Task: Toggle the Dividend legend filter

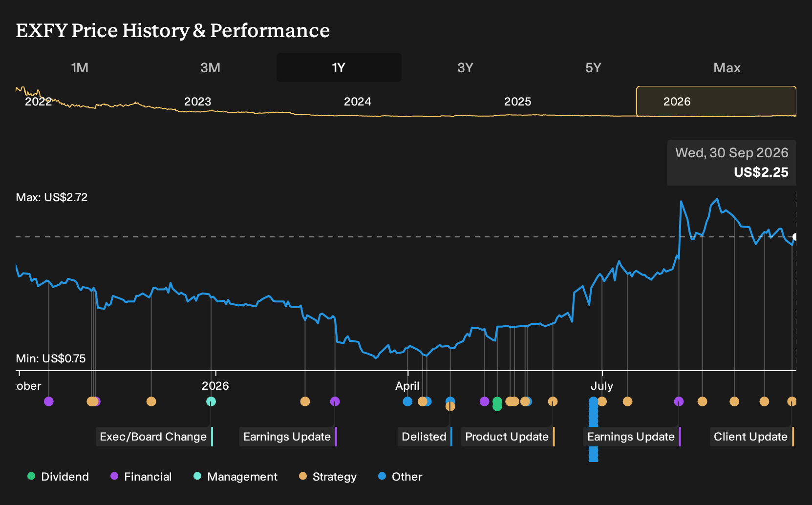Action: [58, 477]
